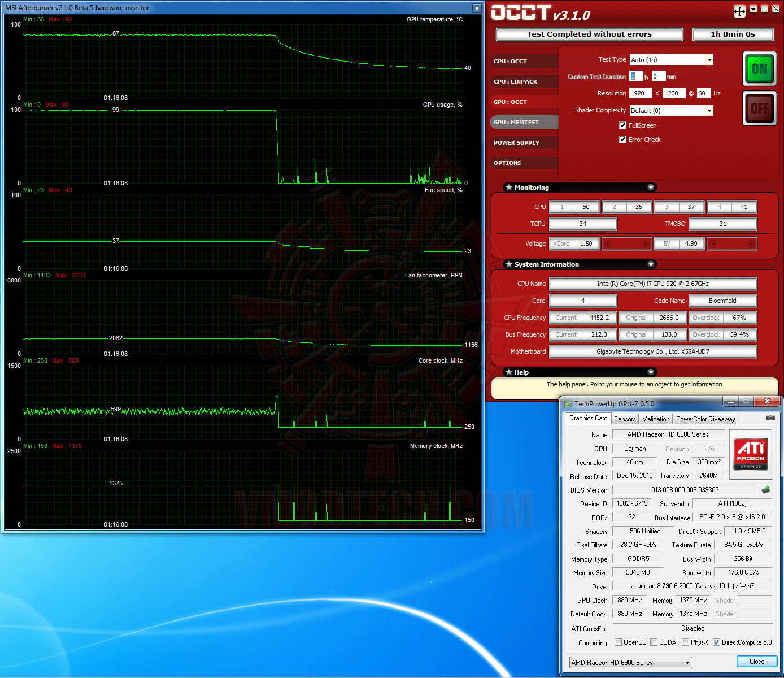Collapse the Help section
Viewport: 784px width, 678px height.
point(651,372)
